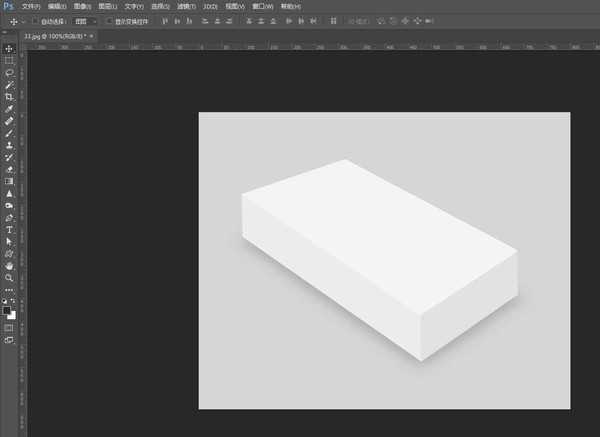
Task: Select the Rectangular Marquee tool
Action: (9, 60)
